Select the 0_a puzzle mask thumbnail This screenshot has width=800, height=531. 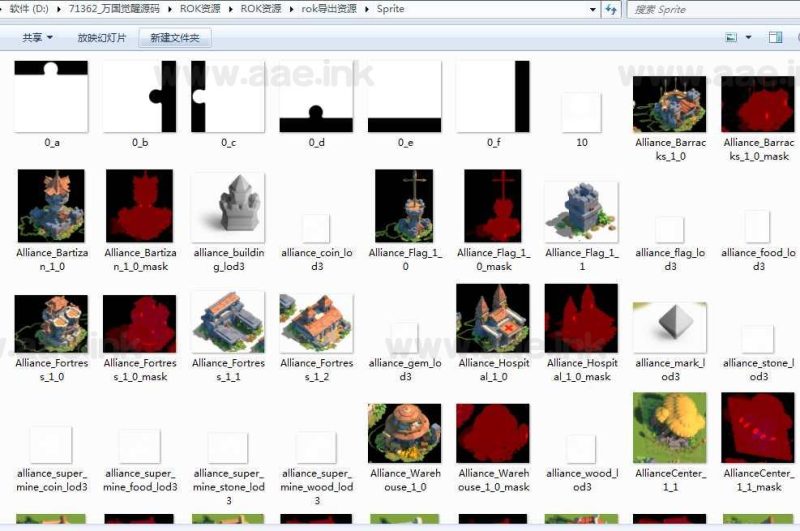[x=51, y=97]
